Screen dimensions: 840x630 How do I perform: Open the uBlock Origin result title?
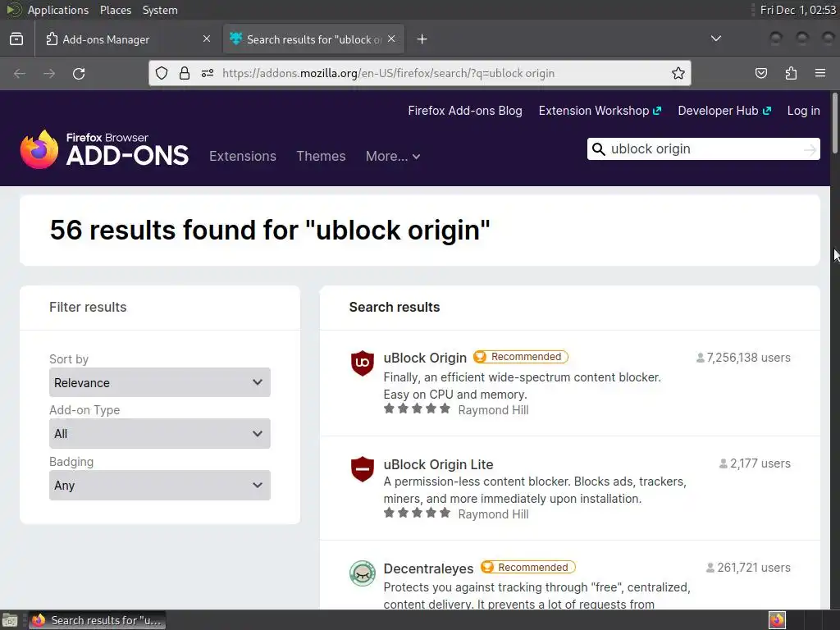425,358
